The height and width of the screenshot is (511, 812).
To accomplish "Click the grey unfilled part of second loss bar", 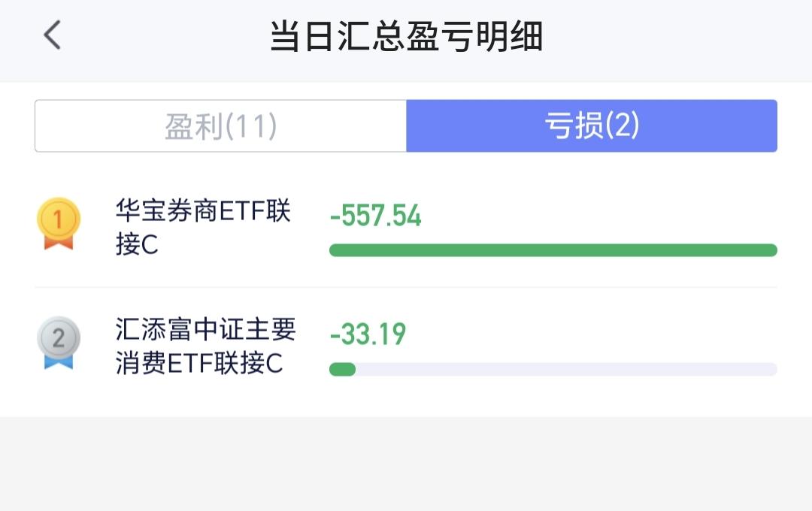I will (x=567, y=369).
